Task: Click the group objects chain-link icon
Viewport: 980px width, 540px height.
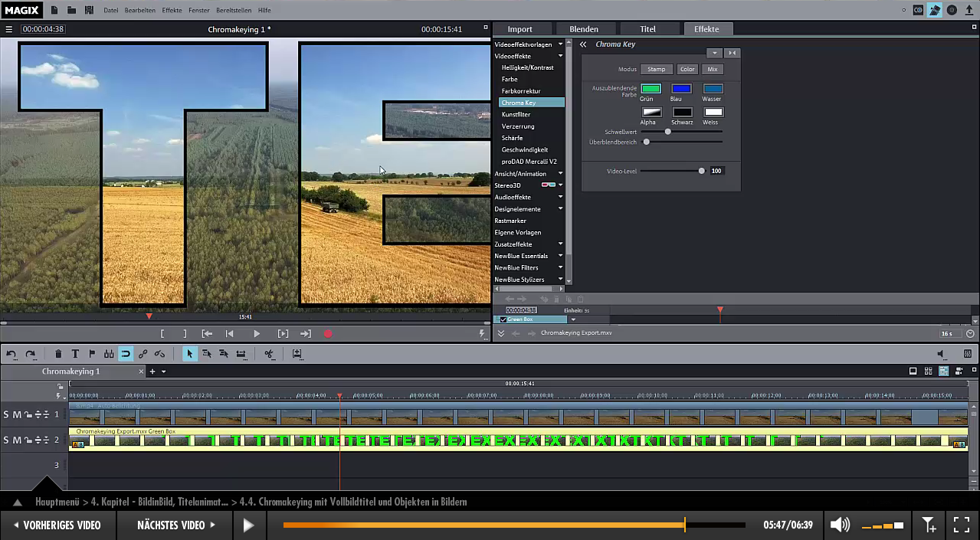Action: coord(143,354)
